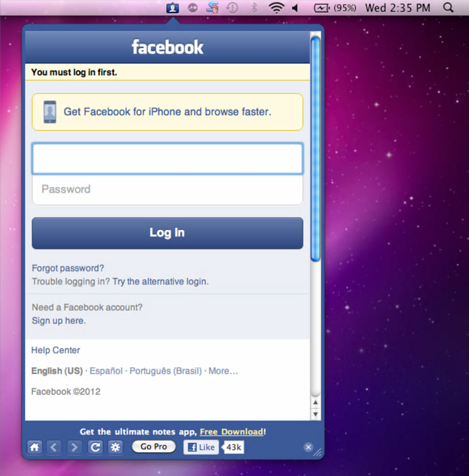Click the 'Facebook ©2012' footer text
The height and width of the screenshot is (476, 469).
(x=66, y=391)
